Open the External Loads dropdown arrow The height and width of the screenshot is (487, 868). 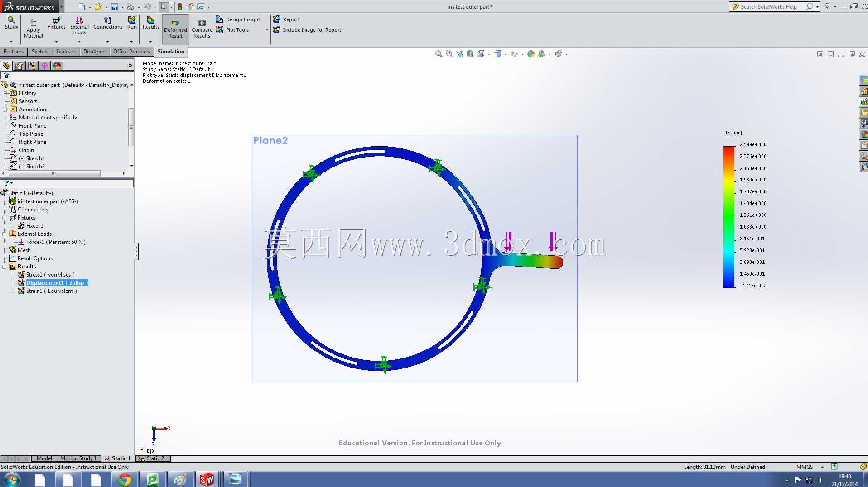[79, 42]
